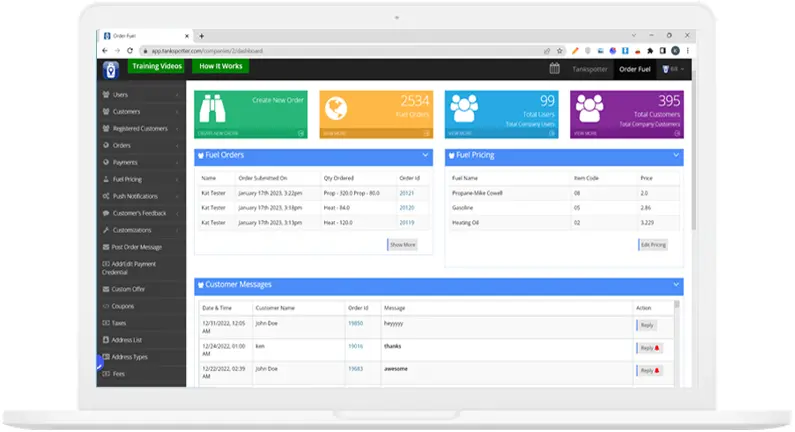
Task: Click the arrow icon on the purple card footer
Action: coord(677,133)
